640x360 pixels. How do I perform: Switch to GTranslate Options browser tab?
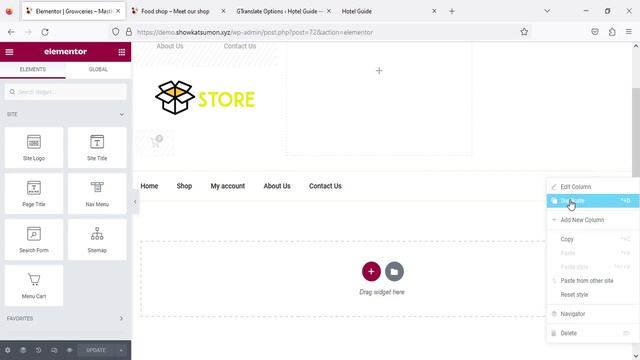tap(282, 11)
